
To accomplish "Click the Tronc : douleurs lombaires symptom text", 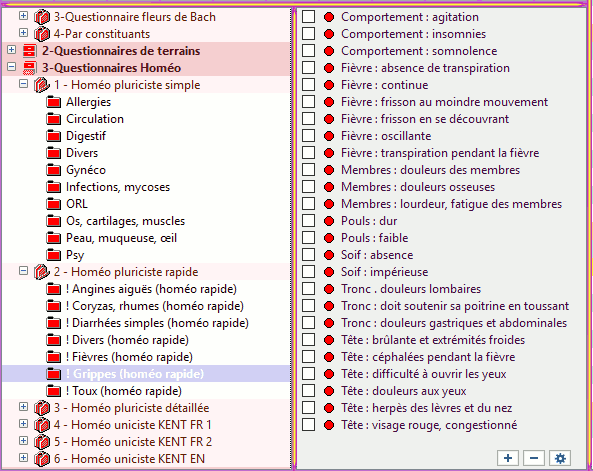I will pos(411,289).
